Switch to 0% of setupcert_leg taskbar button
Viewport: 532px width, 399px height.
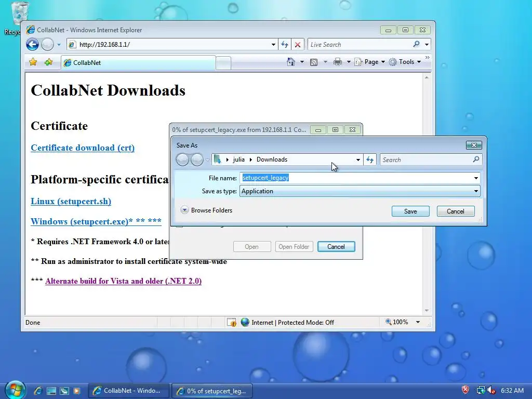click(212, 391)
